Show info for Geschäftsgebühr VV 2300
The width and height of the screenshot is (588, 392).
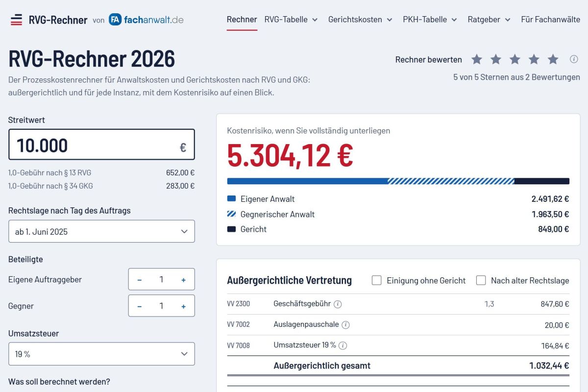click(x=338, y=304)
